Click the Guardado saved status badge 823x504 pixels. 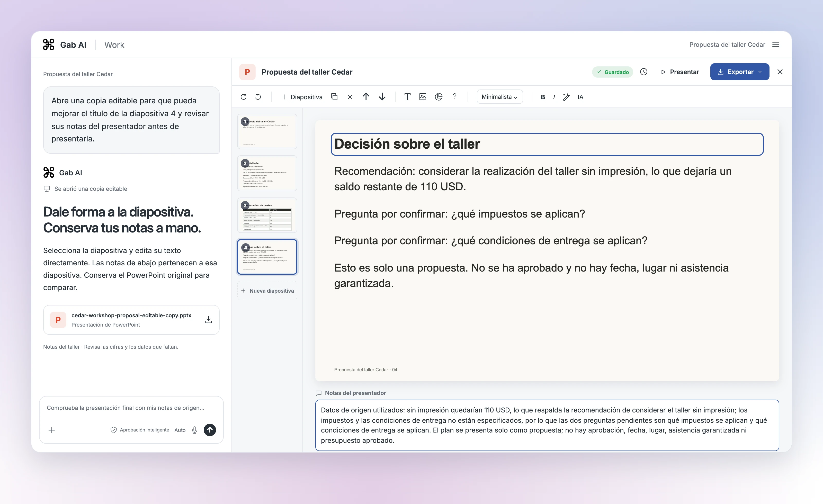point(613,72)
